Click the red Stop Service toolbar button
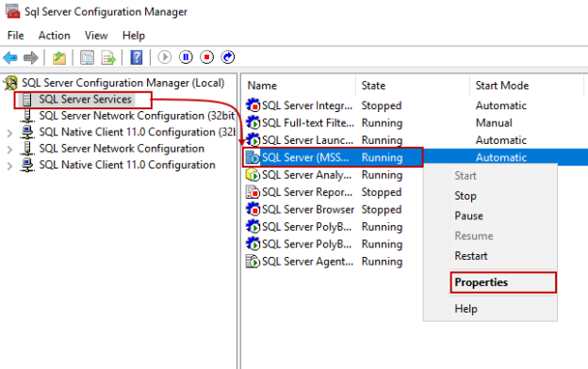The image size is (588, 369). [x=206, y=56]
